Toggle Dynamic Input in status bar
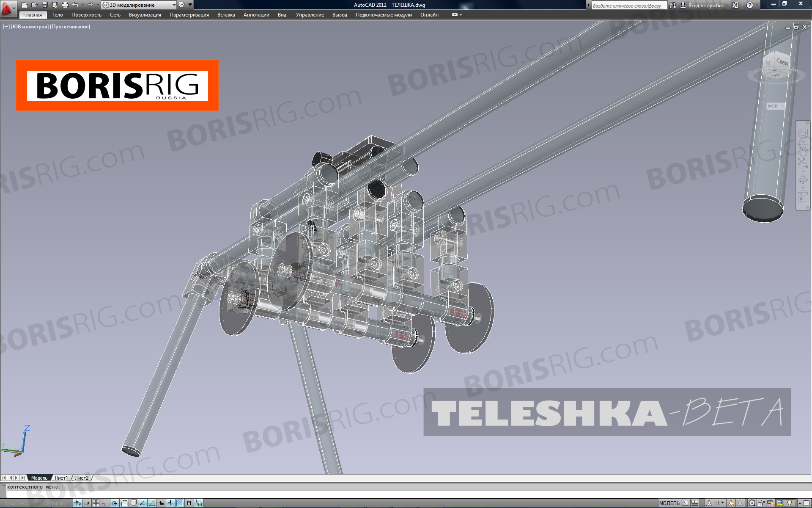The height and width of the screenshot is (508, 812). pyautogui.click(x=161, y=503)
